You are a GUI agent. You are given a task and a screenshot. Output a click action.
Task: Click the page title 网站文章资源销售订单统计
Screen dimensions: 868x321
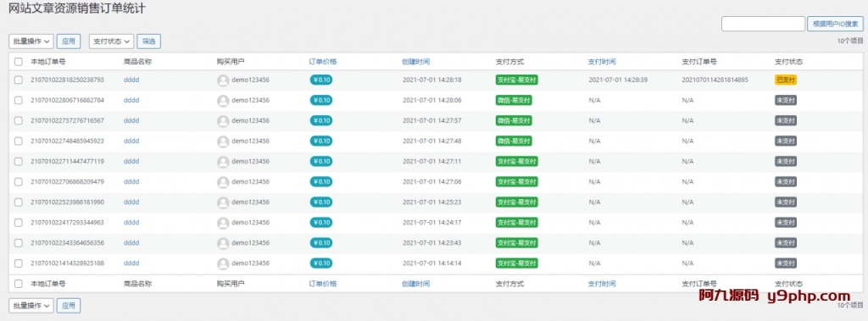click(77, 8)
